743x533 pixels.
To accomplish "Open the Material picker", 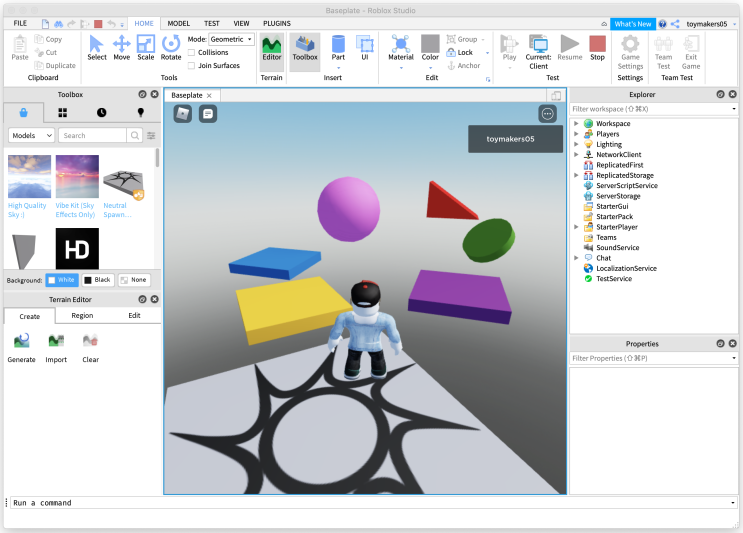I will pyautogui.click(x=401, y=48).
